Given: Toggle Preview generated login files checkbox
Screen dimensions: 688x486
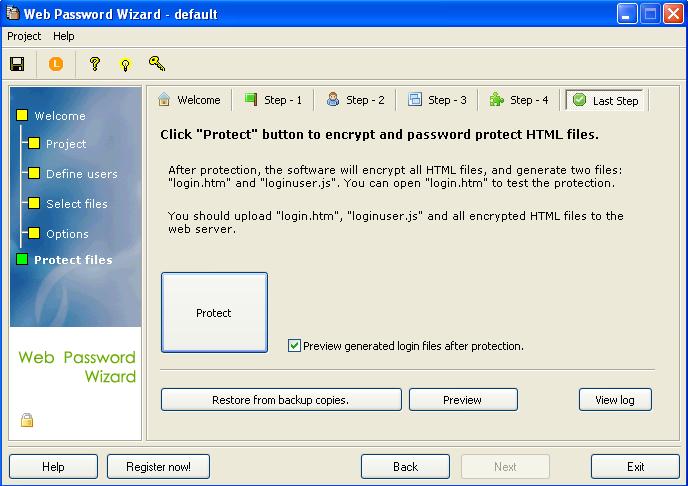Looking at the screenshot, I should coord(294,346).
